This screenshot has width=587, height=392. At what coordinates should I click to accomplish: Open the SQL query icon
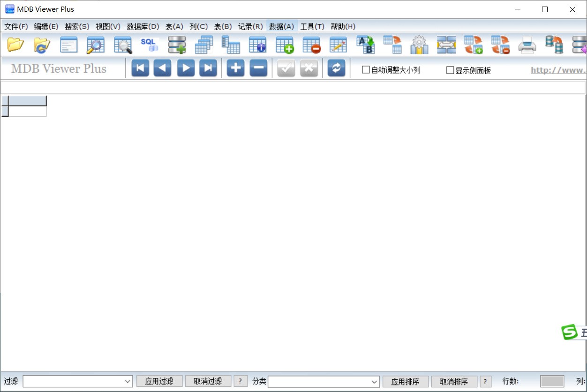[x=150, y=45]
